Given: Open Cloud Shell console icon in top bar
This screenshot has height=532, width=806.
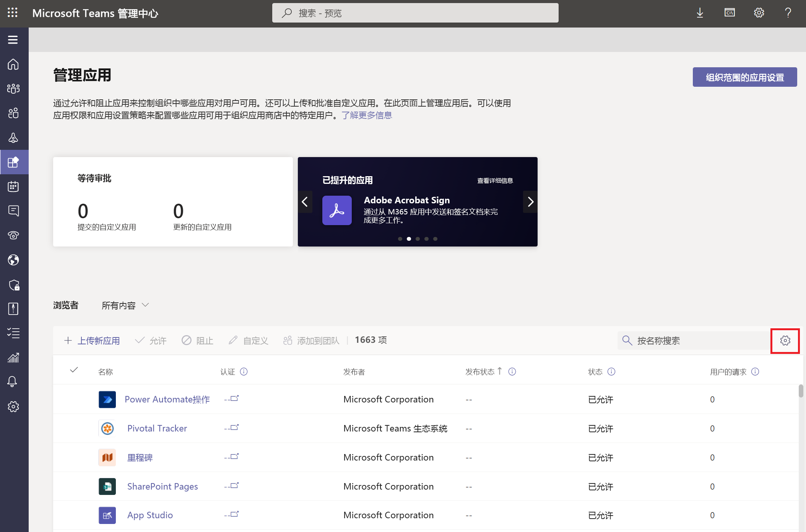Looking at the screenshot, I should point(730,13).
